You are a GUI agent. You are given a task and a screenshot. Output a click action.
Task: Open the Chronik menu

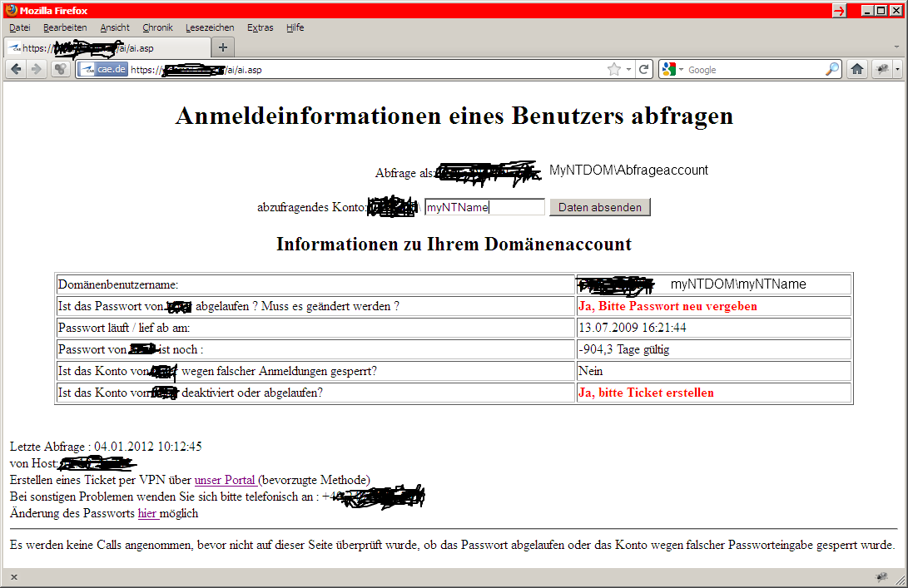tap(157, 27)
